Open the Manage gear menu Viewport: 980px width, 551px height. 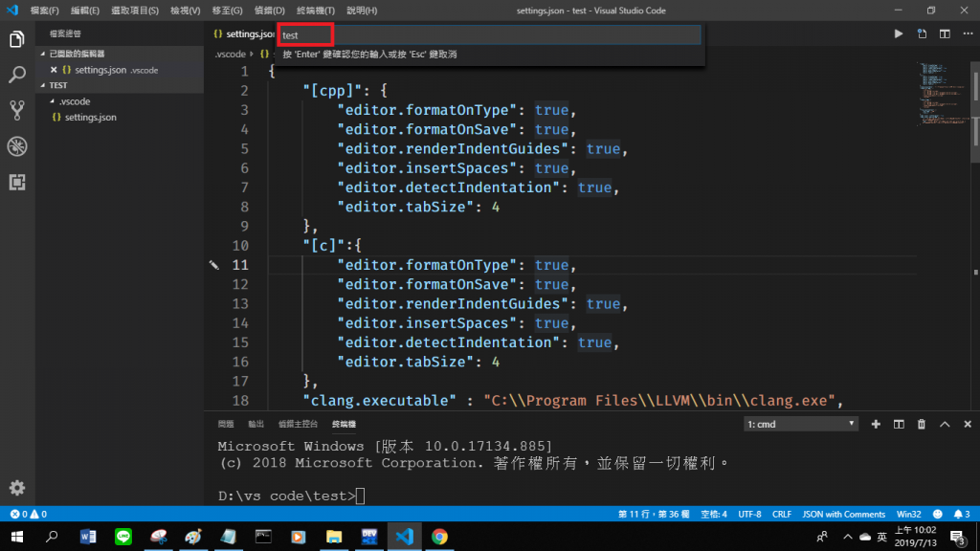(17, 487)
